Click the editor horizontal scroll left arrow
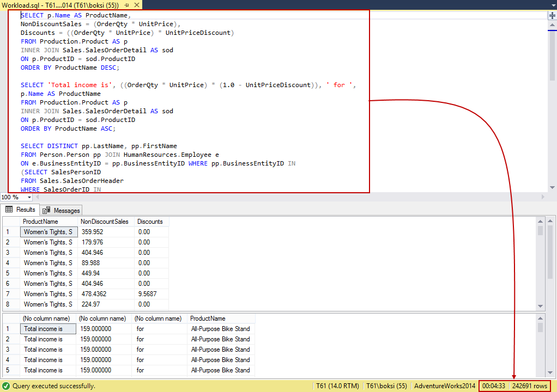This screenshot has width=557, height=392. point(37,197)
